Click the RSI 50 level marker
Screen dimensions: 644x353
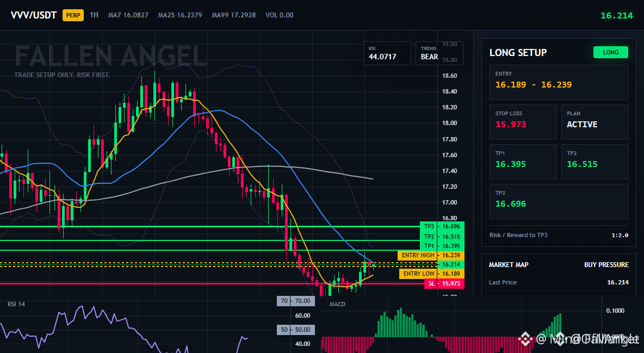pos(296,330)
